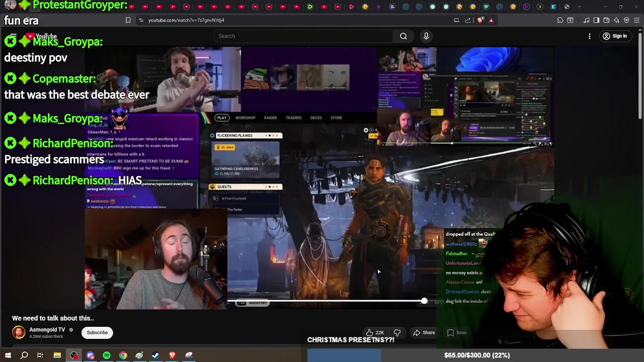644x362 pixels.
Task: Click the Sign in button
Action: 614,36
